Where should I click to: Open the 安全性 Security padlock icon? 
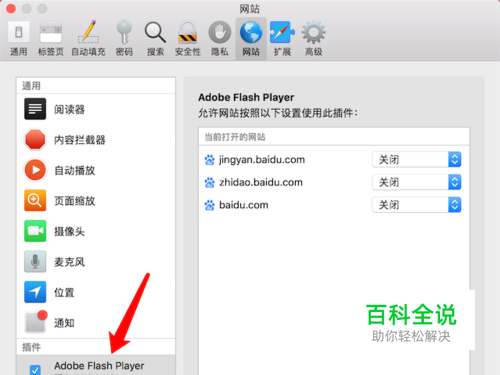tap(188, 32)
